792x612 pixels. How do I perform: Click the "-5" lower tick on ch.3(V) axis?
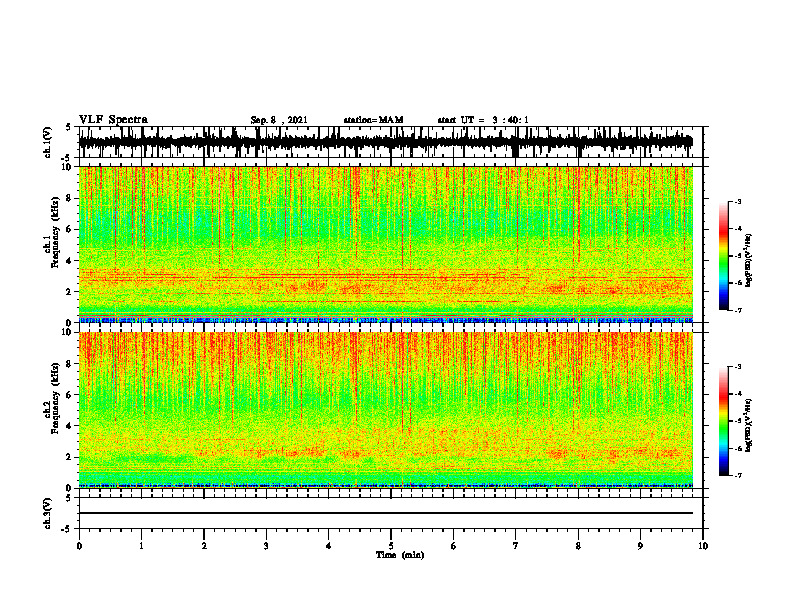click(x=67, y=529)
